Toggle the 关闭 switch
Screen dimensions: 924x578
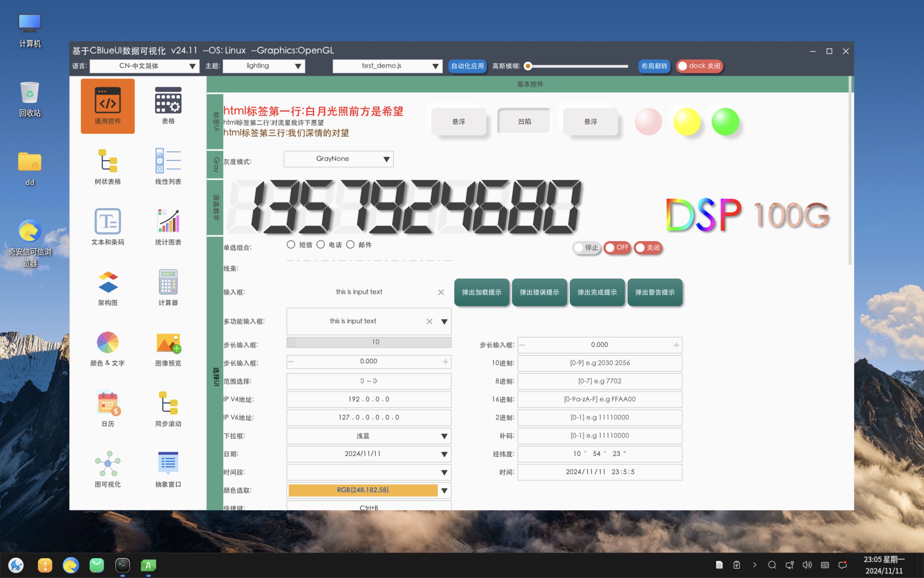(x=648, y=248)
